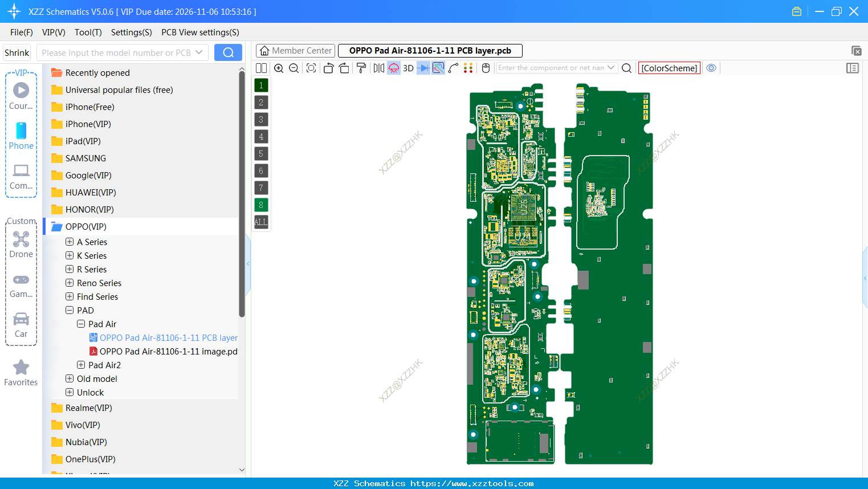
Task: Click the rotate left toolbar icon
Action: tap(328, 68)
